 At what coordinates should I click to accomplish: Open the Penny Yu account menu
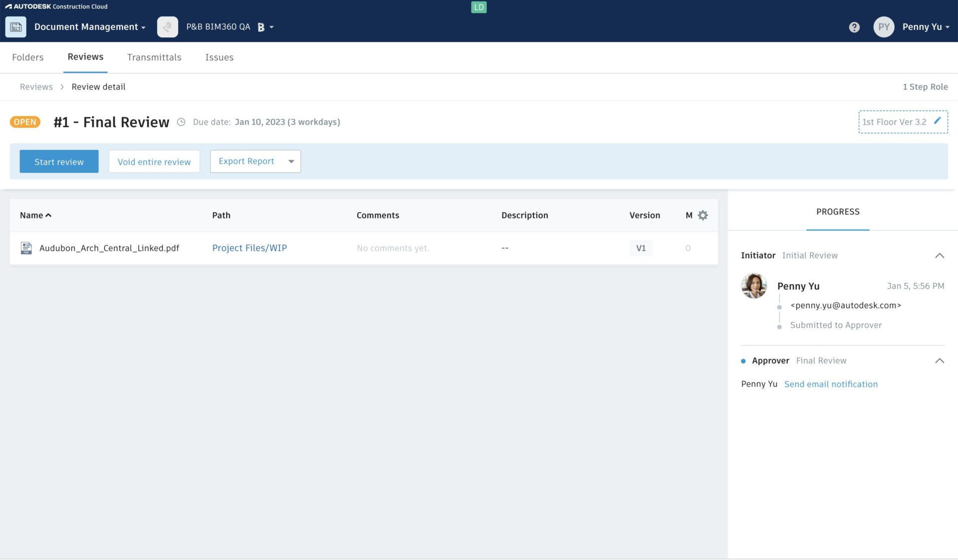tap(926, 27)
